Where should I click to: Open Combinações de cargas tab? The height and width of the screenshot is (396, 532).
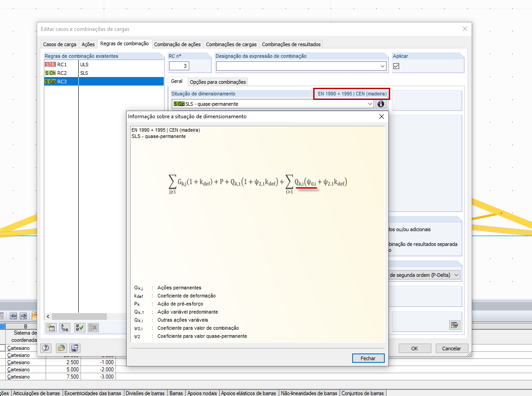[231, 44]
